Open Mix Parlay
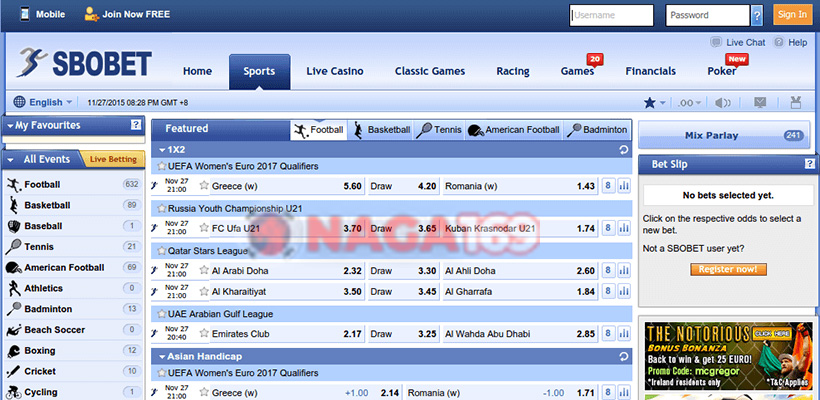 (x=724, y=135)
